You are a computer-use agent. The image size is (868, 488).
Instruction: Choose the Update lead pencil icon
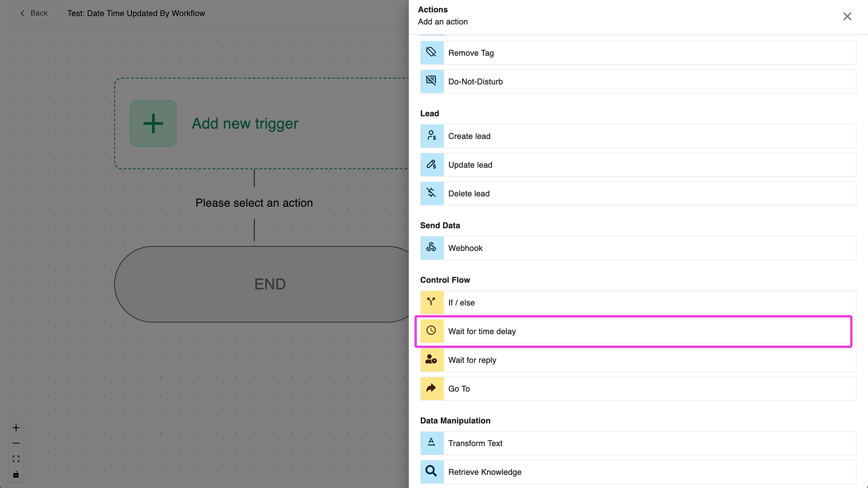(432, 165)
